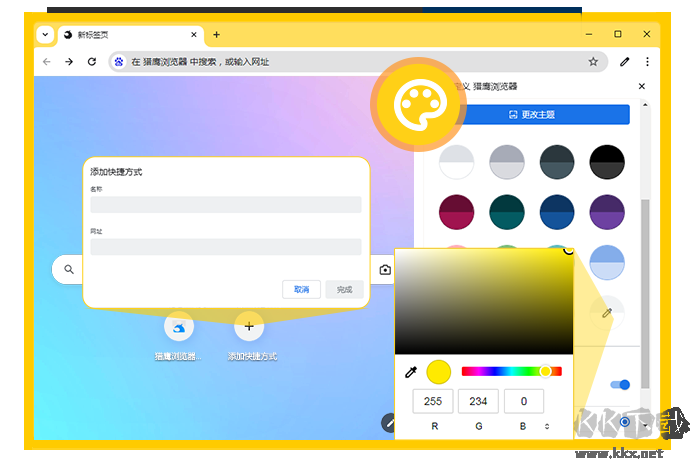Open the customize pencil icon in toolbar

point(624,62)
